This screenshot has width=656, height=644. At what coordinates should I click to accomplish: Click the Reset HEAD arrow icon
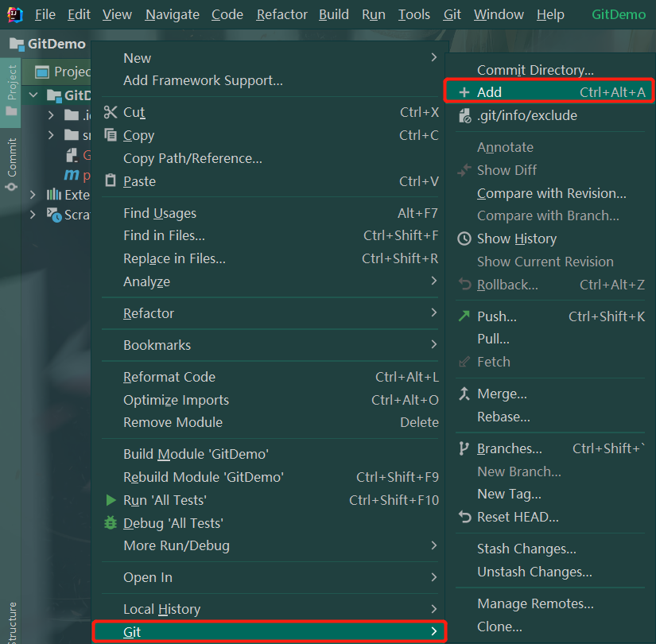click(464, 517)
